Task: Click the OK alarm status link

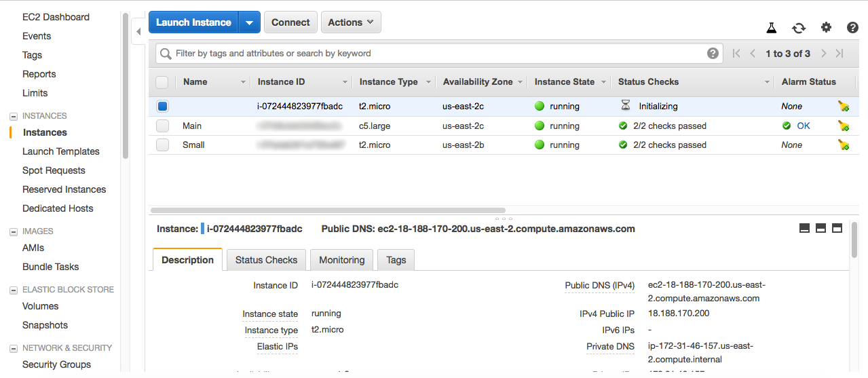Action: tap(804, 126)
